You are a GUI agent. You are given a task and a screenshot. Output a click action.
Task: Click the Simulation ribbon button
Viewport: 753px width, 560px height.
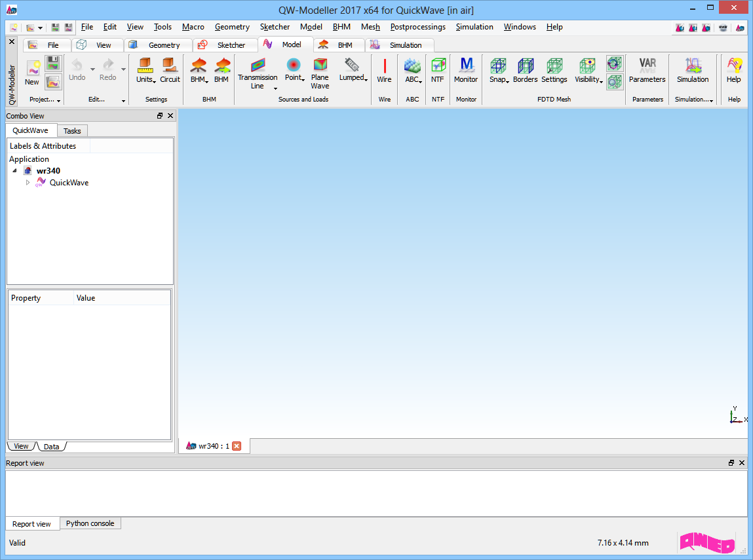coord(693,70)
